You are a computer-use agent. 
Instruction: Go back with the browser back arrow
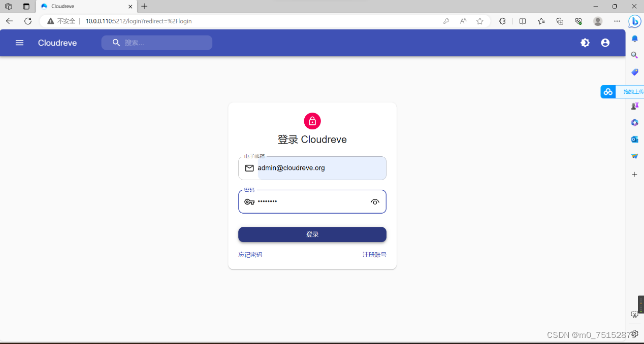pos(9,21)
